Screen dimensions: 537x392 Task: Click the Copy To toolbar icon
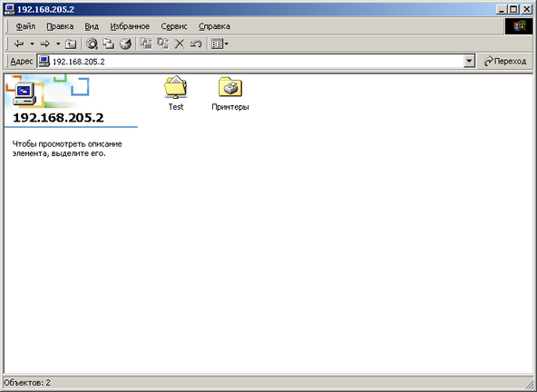[163, 44]
